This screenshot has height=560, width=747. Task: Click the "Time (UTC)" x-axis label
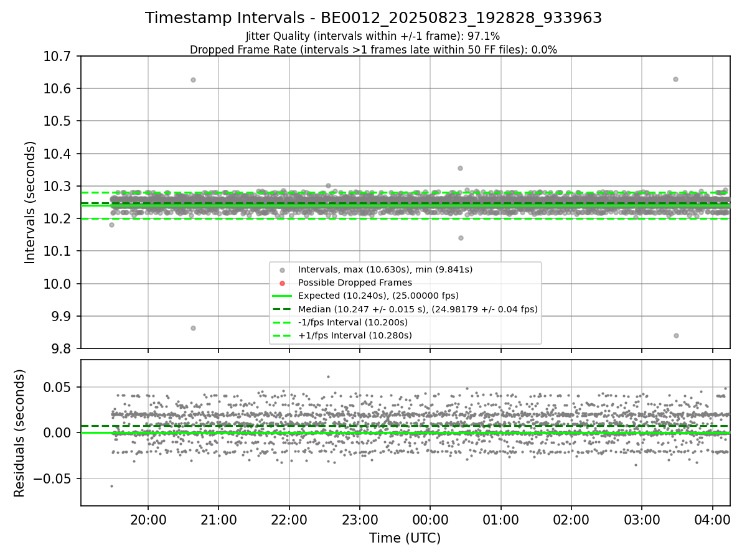(405, 538)
